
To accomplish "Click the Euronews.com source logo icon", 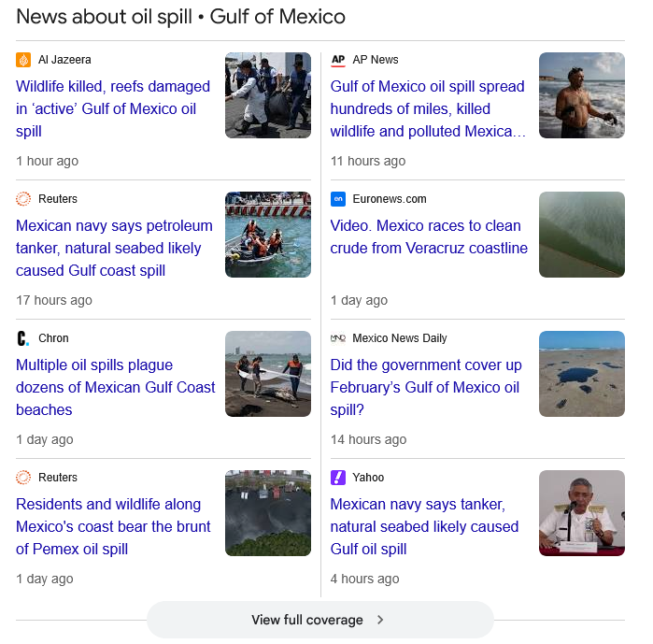I will 338,199.
